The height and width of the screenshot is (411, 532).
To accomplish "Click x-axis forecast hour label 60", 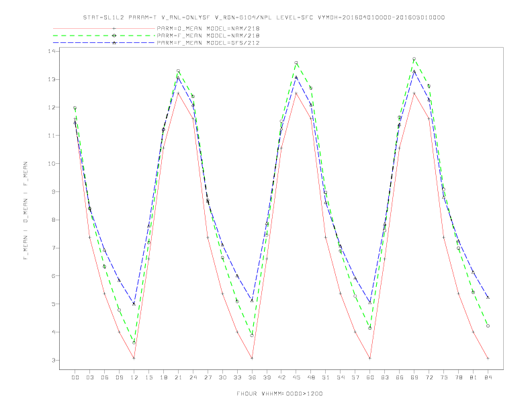I will click(x=370, y=377).
